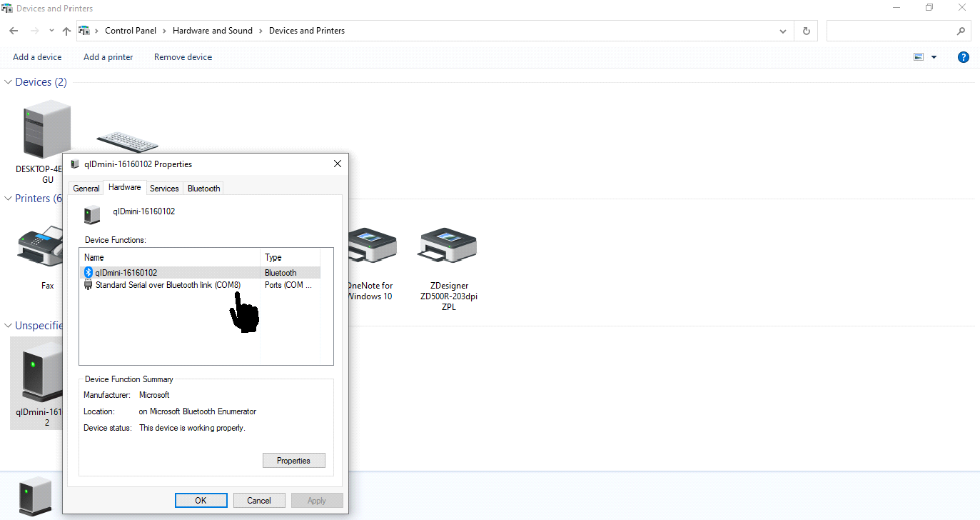Viewport: 980px width, 520px height.
Task: Go up one folder level arrow
Action: [66, 31]
